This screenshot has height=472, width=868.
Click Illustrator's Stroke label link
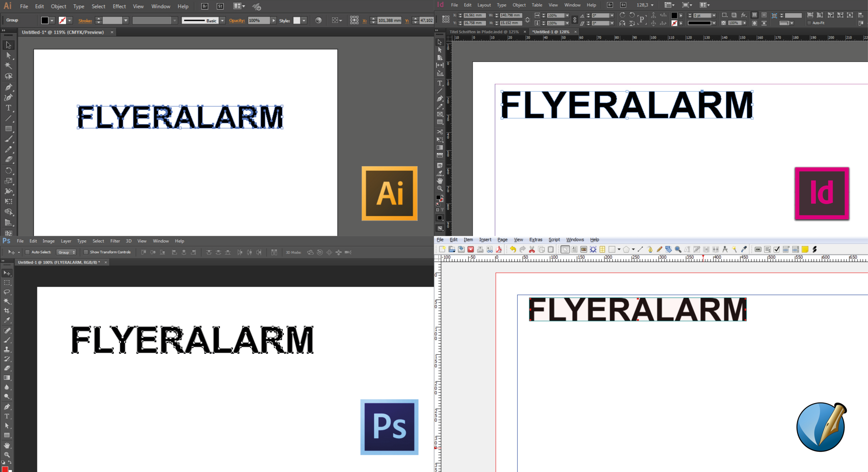coord(85,21)
